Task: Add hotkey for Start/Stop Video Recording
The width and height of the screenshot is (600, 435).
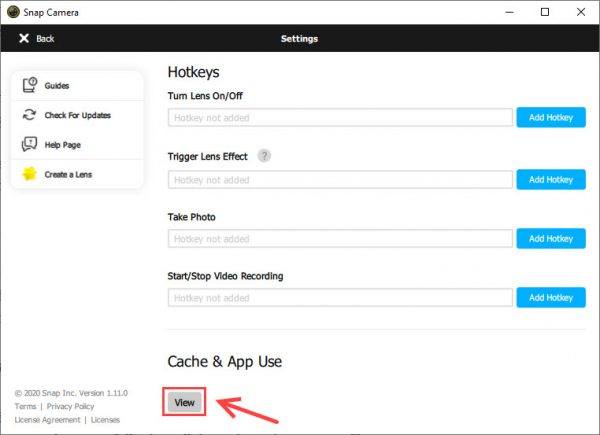Action: pos(550,297)
